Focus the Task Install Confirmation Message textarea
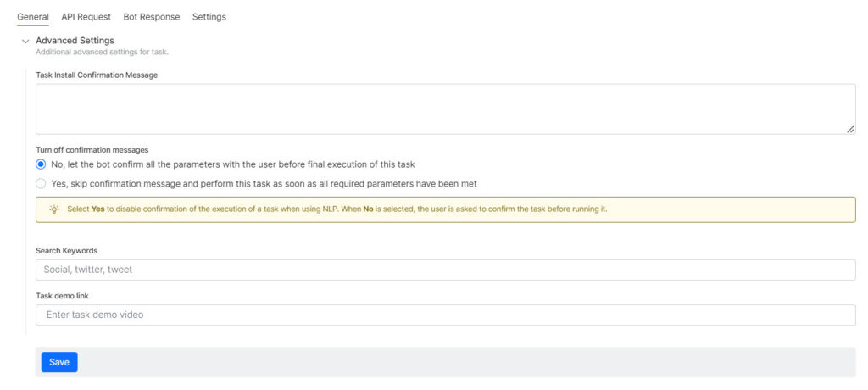Screen dimensions: 868x390 (x=445, y=109)
